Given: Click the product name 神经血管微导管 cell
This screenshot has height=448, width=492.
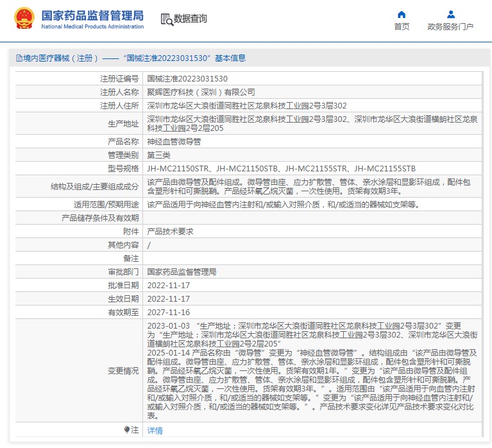Looking at the screenshot, I should [174, 141].
